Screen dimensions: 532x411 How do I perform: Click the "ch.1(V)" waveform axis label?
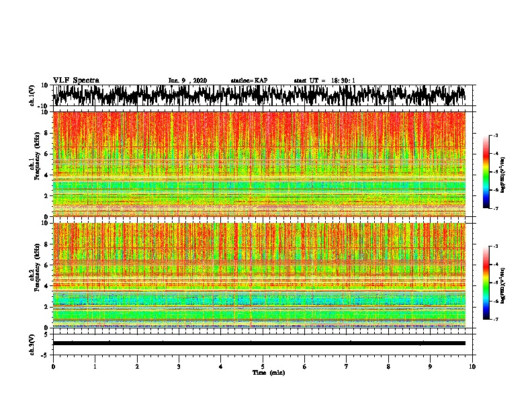32,95
